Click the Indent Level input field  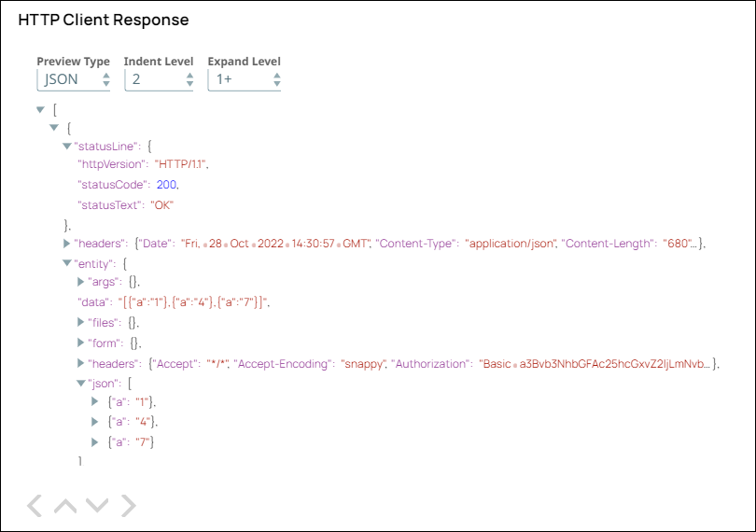coord(154,79)
